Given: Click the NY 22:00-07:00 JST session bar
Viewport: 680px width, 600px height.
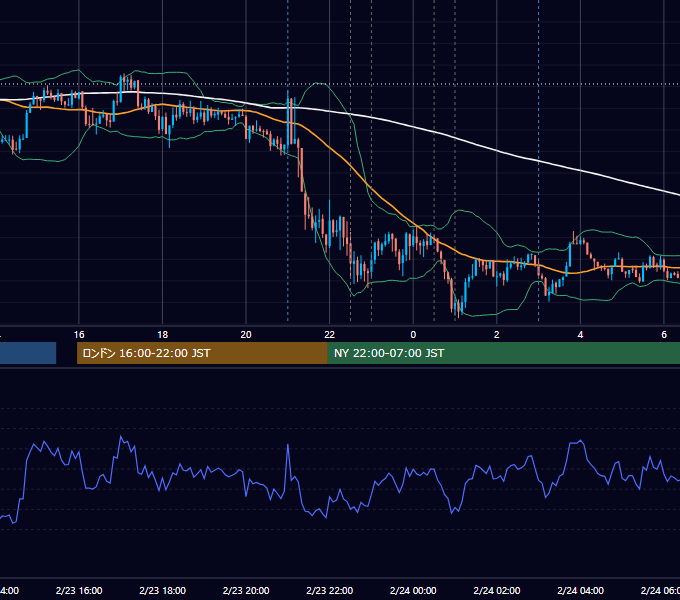Looking at the screenshot, I should [503, 353].
